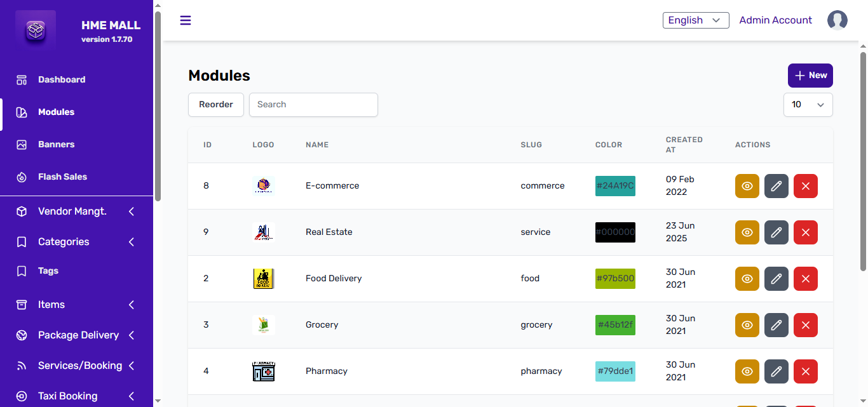
Task: Click the pencil icon for Grocery
Action: click(776, 325)
